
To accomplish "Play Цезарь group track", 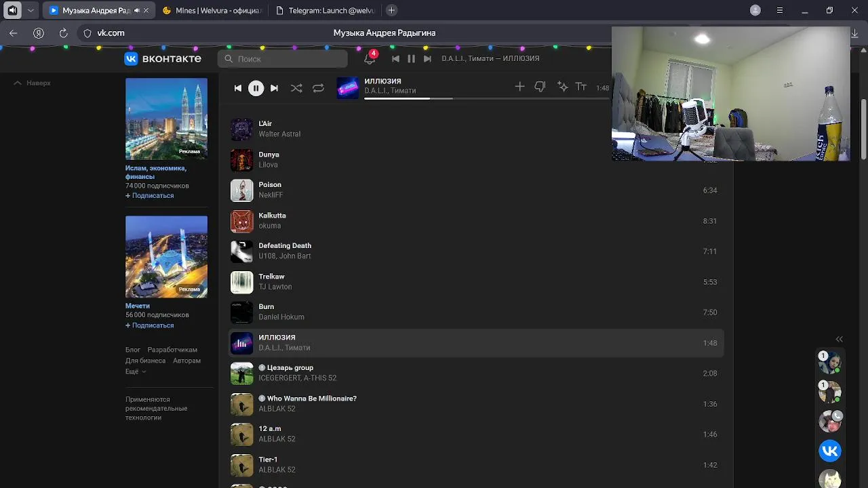I will (242, 373).
